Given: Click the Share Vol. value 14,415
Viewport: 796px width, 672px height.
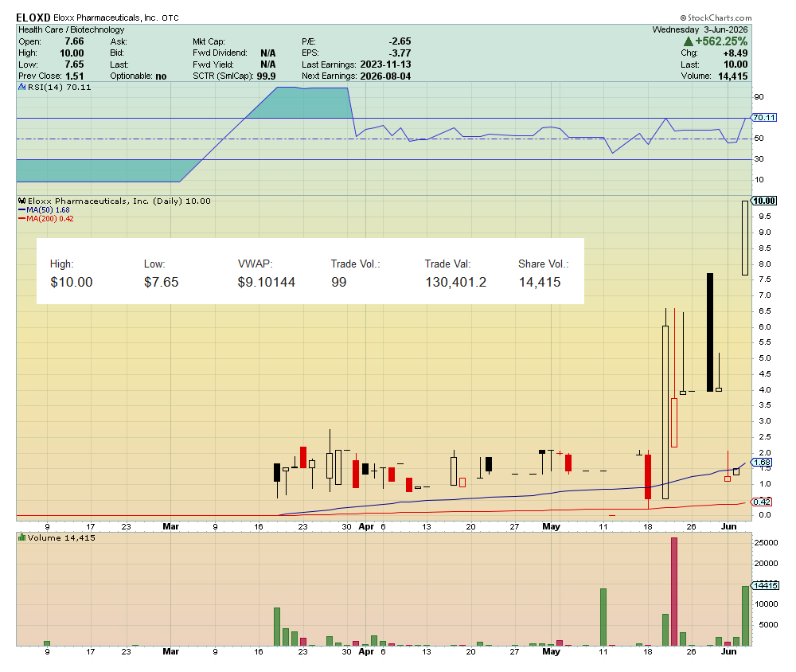Looking at the screenshot, I should coord(540,283).
